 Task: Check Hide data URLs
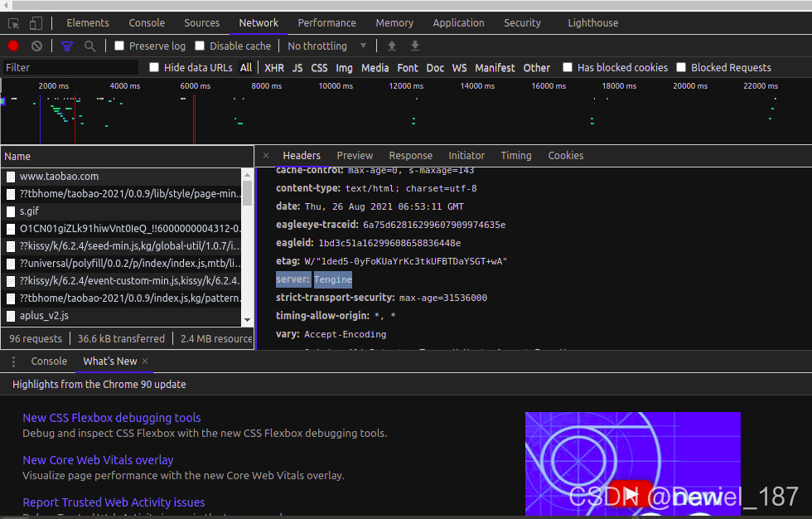click(154, 67)
